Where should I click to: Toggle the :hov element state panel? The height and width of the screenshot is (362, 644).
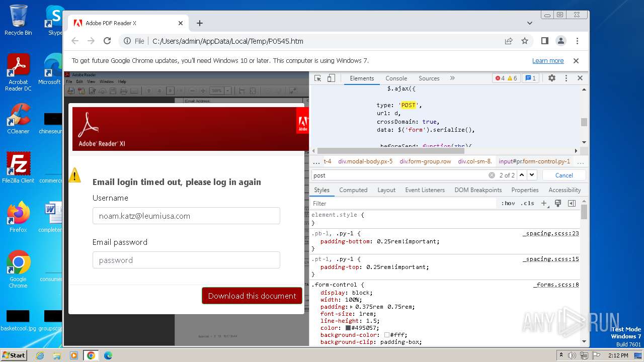(508, 203)
